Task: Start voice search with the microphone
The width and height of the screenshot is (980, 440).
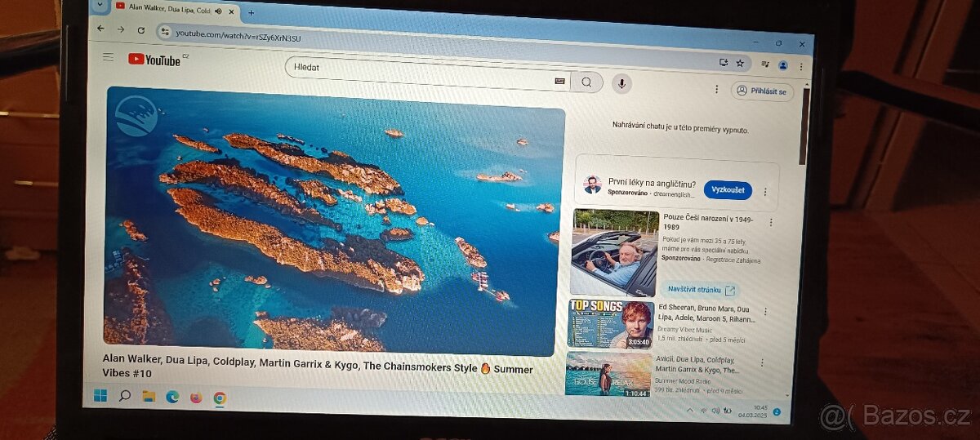Action: tap(621, 82)
